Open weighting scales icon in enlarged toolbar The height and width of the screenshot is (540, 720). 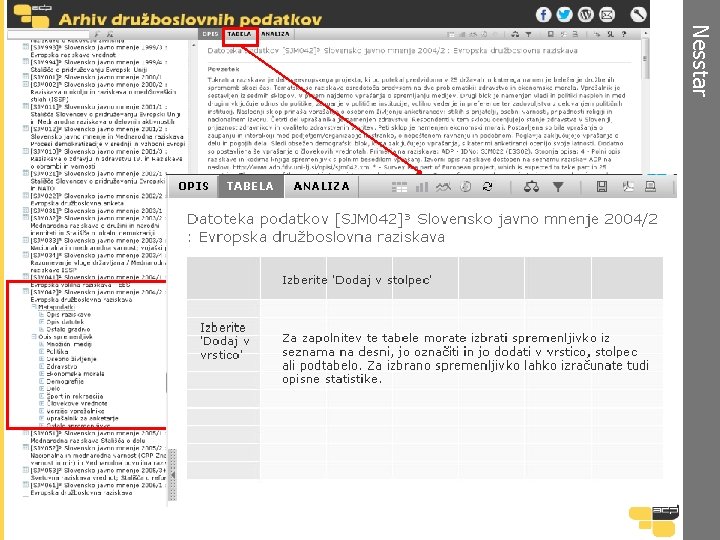(x=531, y=186)
